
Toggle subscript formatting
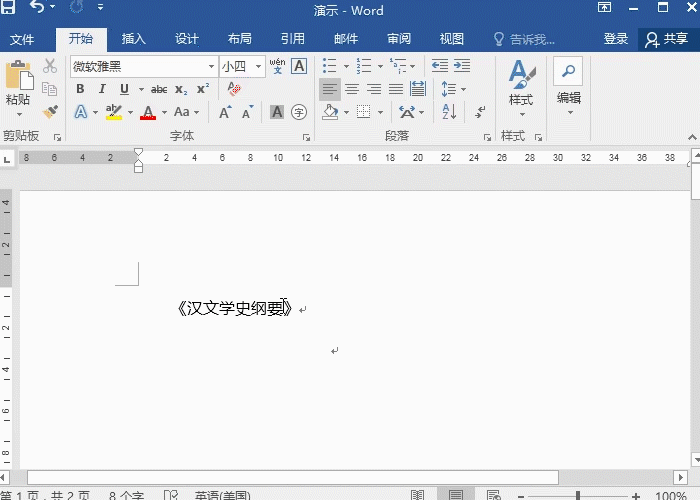coord(181,89)
